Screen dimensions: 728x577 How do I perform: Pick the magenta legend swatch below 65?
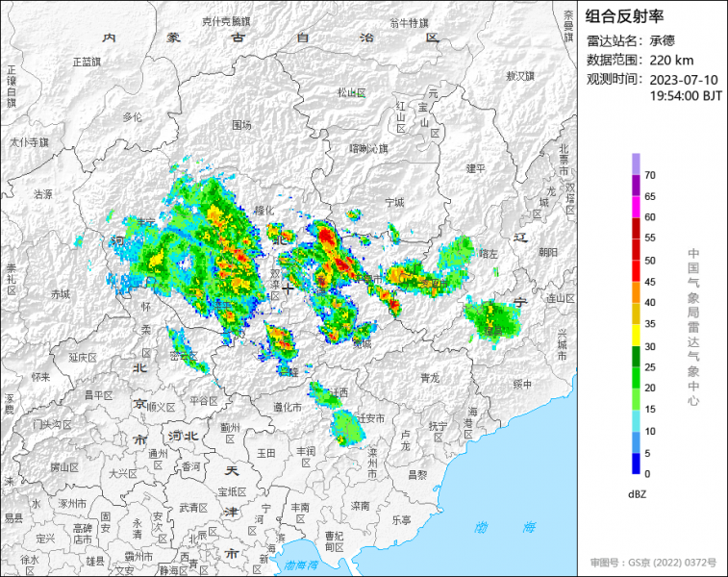[x=637, y=207]
